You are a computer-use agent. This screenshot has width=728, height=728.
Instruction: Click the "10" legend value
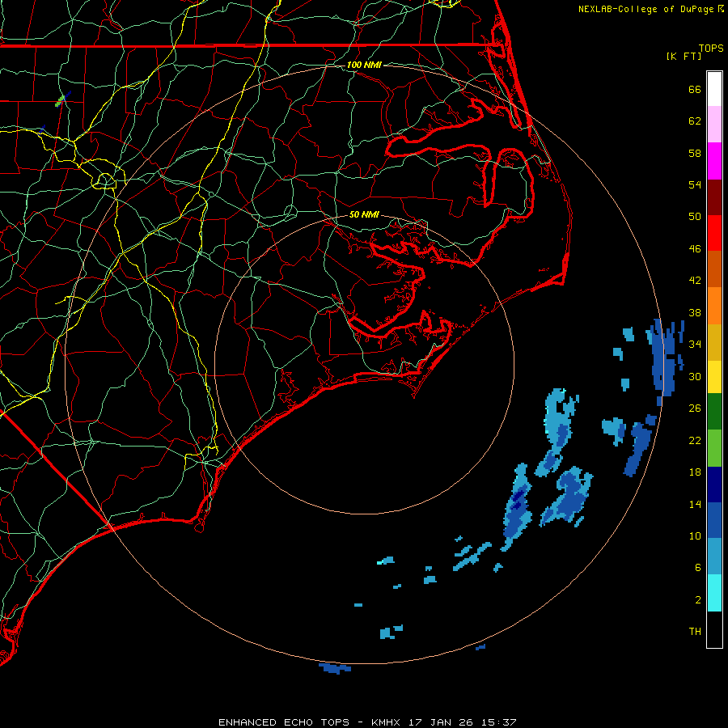coord(695,536)
